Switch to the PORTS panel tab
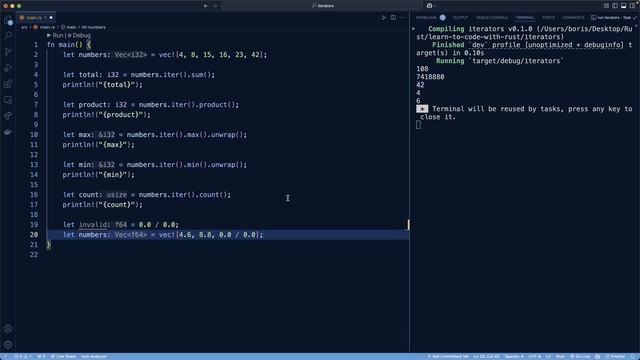 [x=548, y=18]
